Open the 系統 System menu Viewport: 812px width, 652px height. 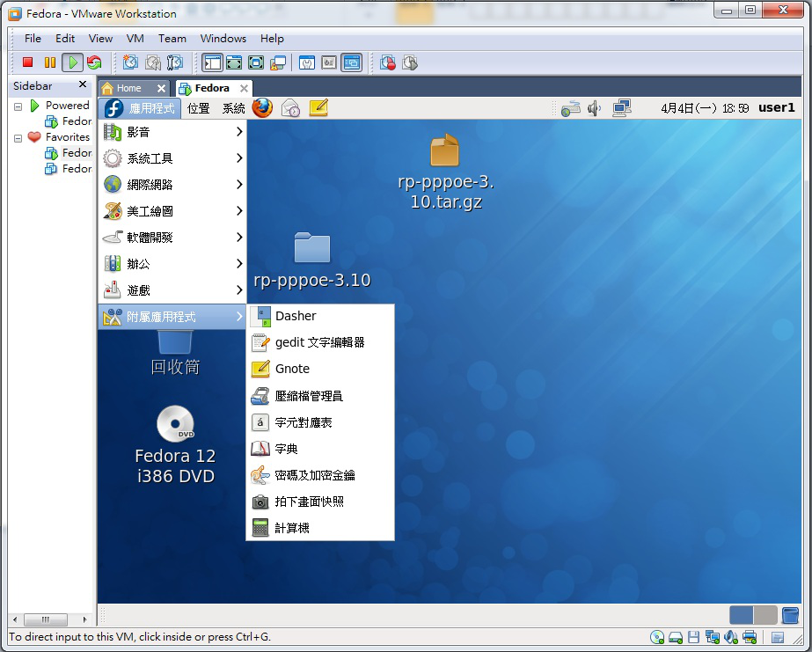pos(233,108)
